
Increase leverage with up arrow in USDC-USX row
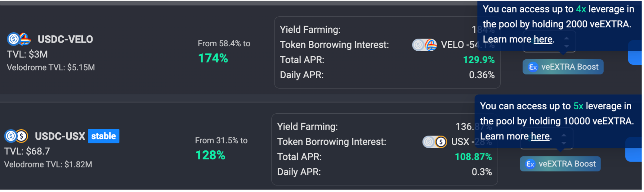tap(564, 135)
